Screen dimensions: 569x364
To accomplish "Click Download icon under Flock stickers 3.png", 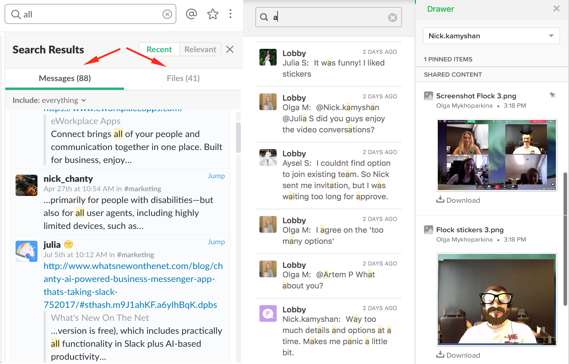I will 440,354.
